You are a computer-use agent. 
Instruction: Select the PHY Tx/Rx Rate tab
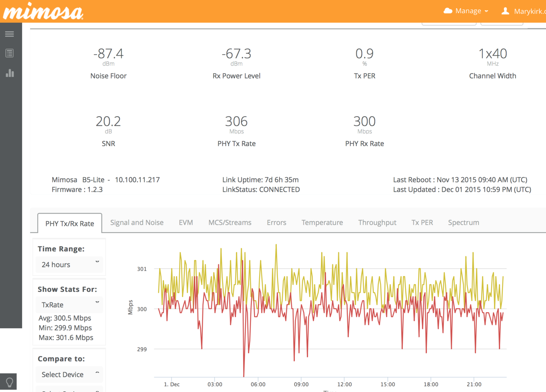click(x=70, y=223)
